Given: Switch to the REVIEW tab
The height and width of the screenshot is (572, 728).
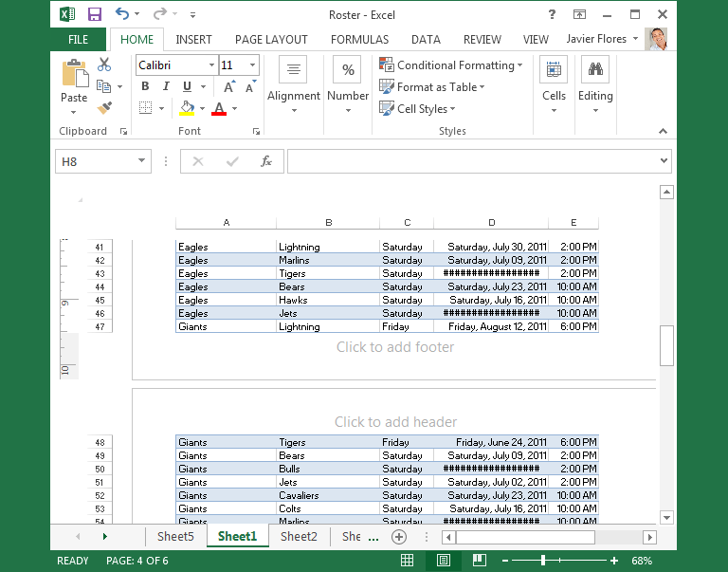Looking at the screenshot, I should pyautogui.click(x=482, y=40).
